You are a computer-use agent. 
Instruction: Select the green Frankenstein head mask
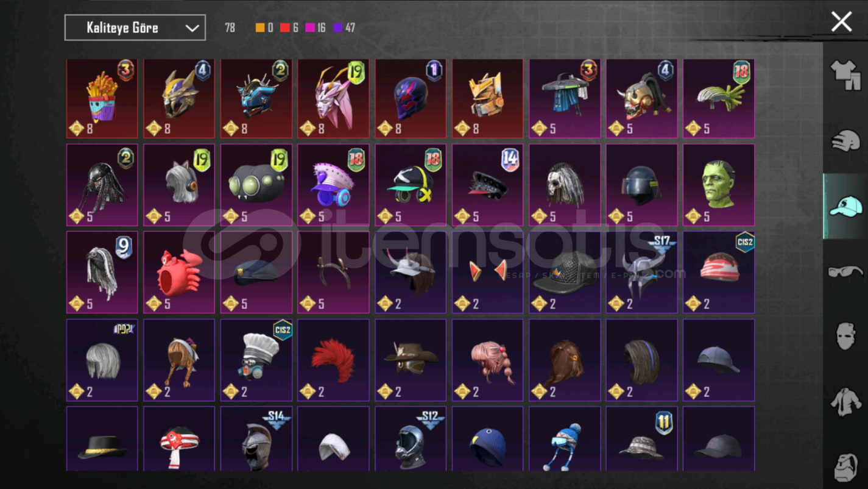(x=719, y=185)
